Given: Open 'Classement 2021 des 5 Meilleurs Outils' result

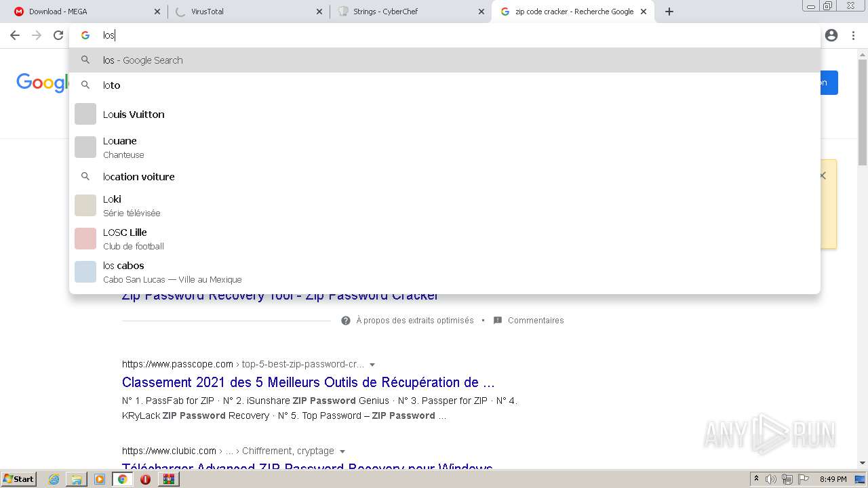Looking at the screenshot, I should point(309,382).
